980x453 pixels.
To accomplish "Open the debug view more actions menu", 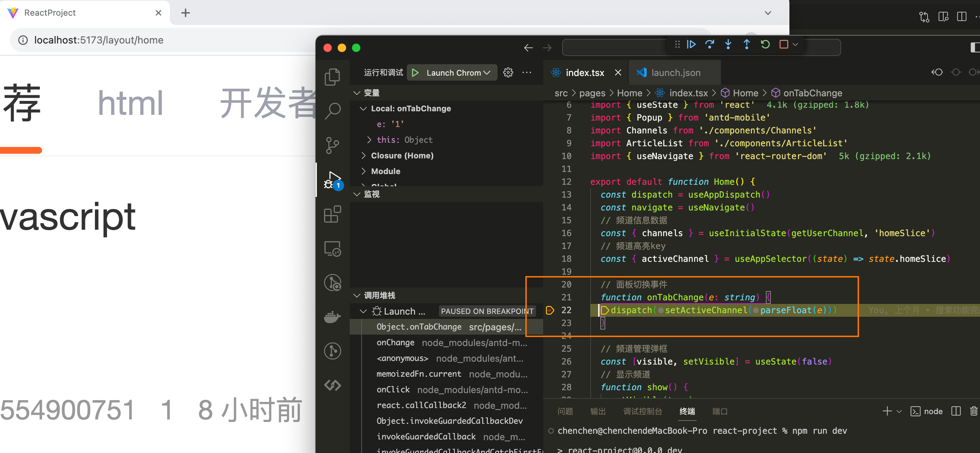I will 527,73.
